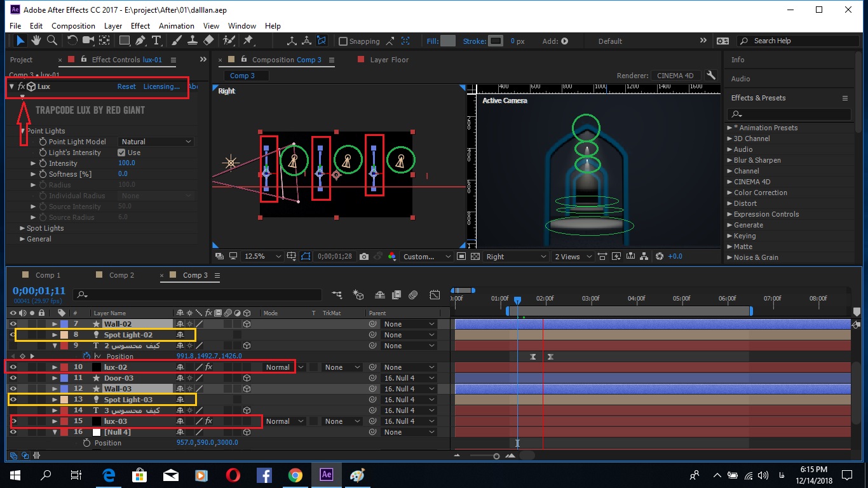The image size is (868, 488).
Task: Click the Draft 3D icon in timeline
Action: pos(358,295)
